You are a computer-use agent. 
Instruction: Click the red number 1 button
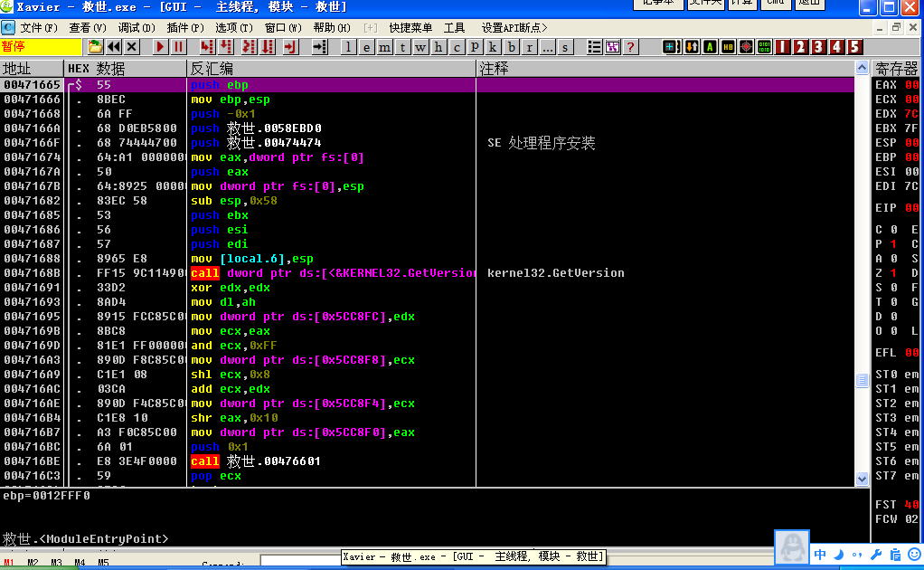coord(783,47)
